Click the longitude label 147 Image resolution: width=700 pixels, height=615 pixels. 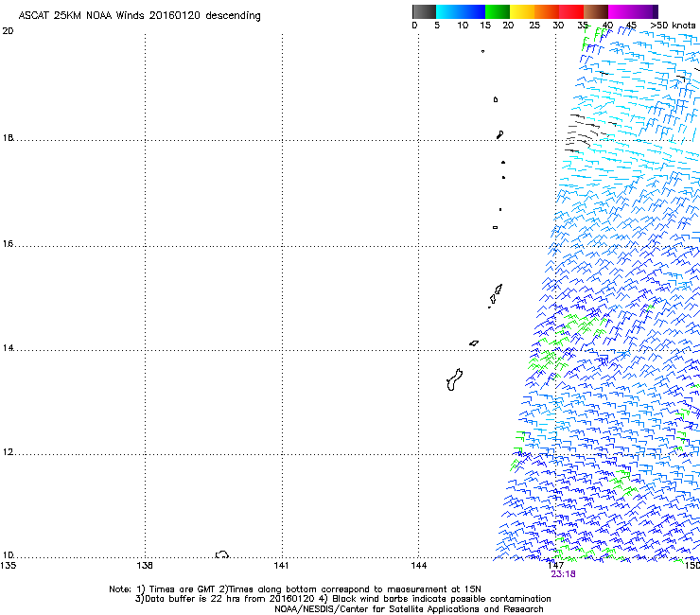[556, 566]
